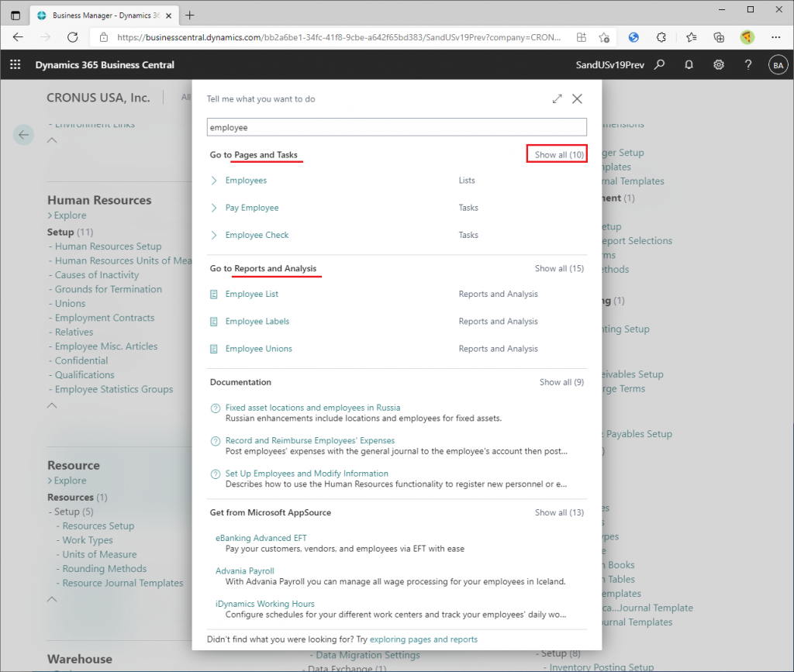This screenshot has width=794, height=672.
Task: Open the browser profile picture
Action: pos(747,37)
